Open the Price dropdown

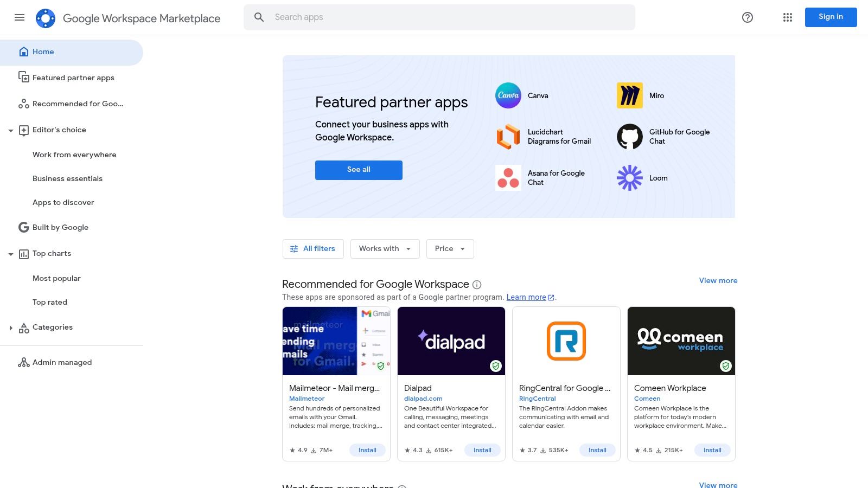coord(450,249)
